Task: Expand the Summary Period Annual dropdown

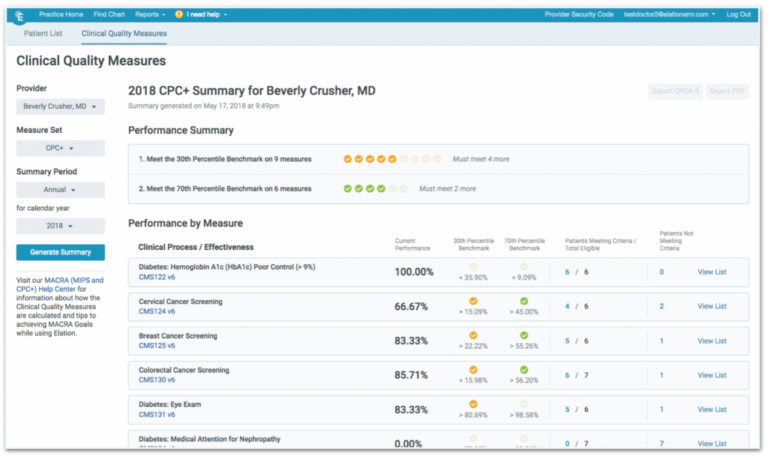Action: tap(60, 190)
